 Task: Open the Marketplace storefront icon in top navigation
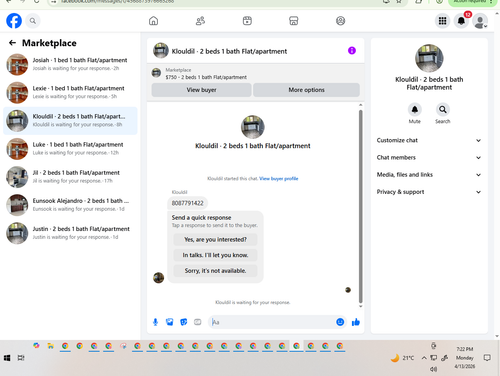pos(294,21)
